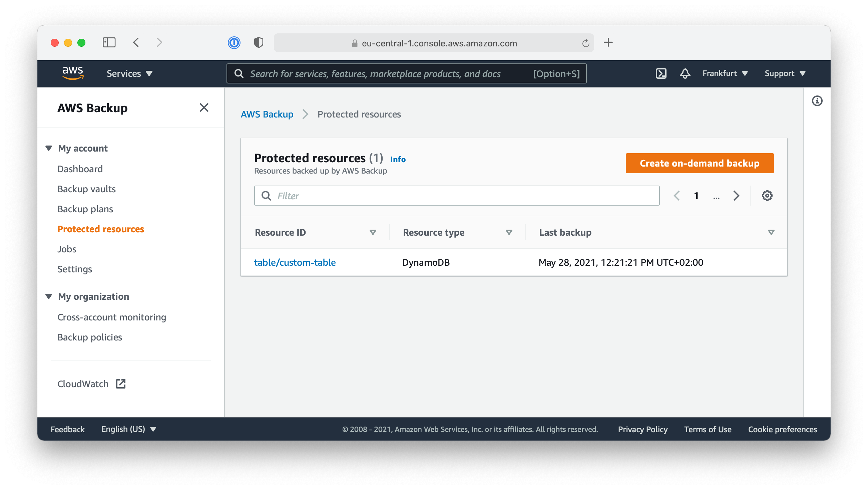Open Cross-account monitoring in the sidebar
Viewport: 868px width, 490px height.
[111, 317]
